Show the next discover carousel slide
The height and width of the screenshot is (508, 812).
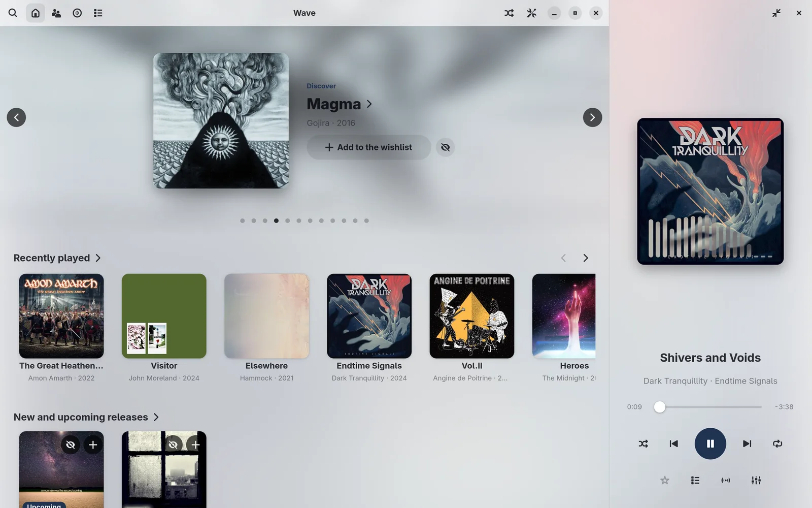click(592, 117)
